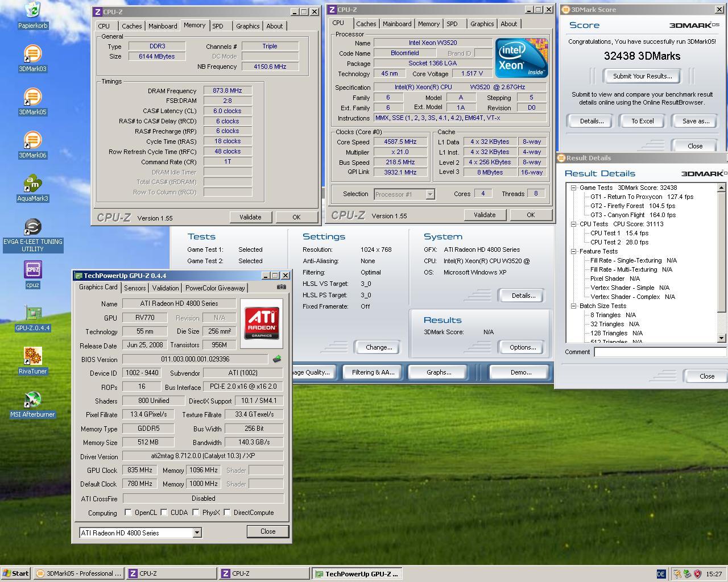Click To Excel button

(x=642, y=121)
